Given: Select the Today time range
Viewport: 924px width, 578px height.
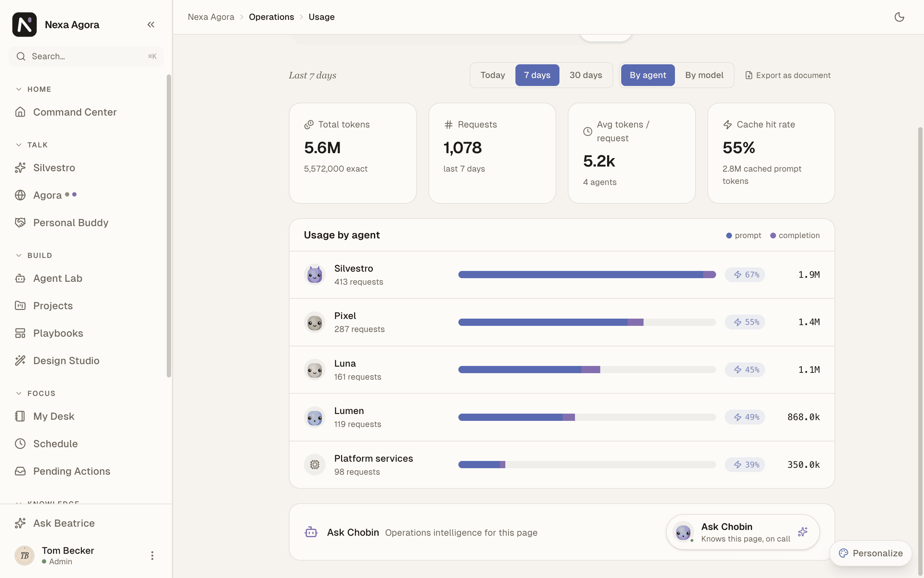Looking at the screenshot, I should (493, 75).
